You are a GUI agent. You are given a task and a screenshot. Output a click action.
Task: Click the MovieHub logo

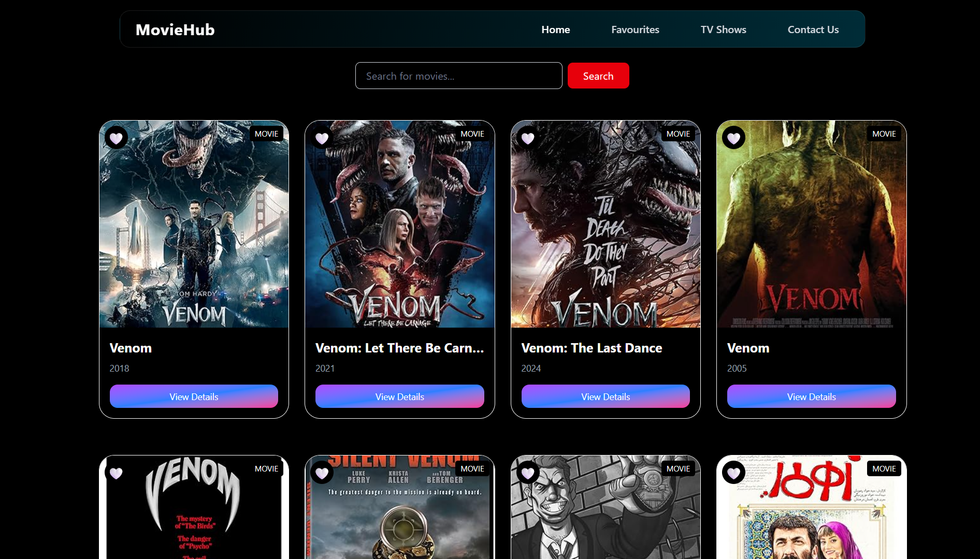175,30
